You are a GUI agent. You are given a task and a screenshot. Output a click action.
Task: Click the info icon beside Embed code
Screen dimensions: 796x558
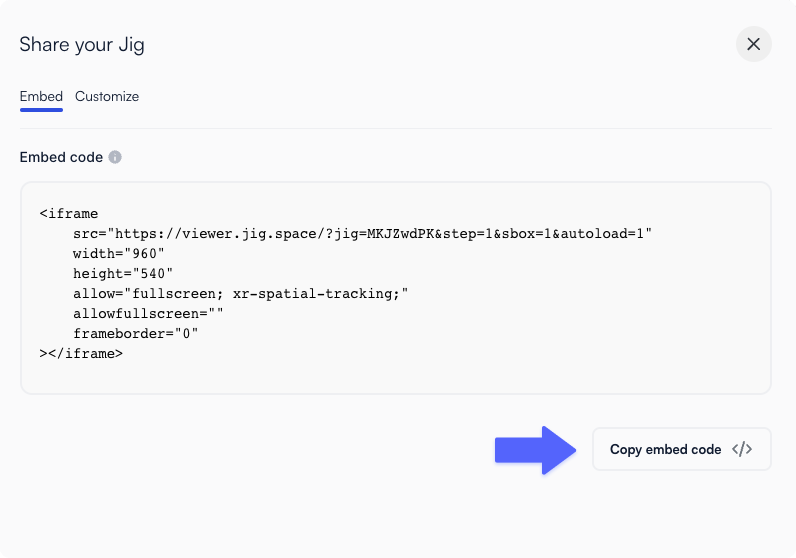point(115,157)
